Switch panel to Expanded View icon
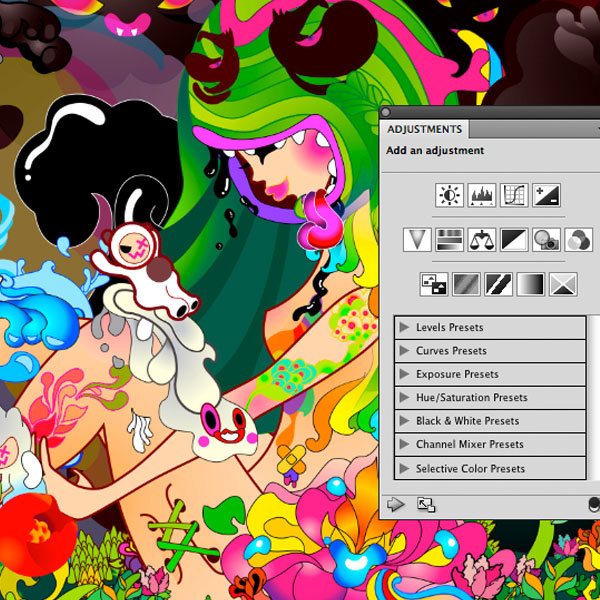600x600 pixels. (x=426, y=504)
